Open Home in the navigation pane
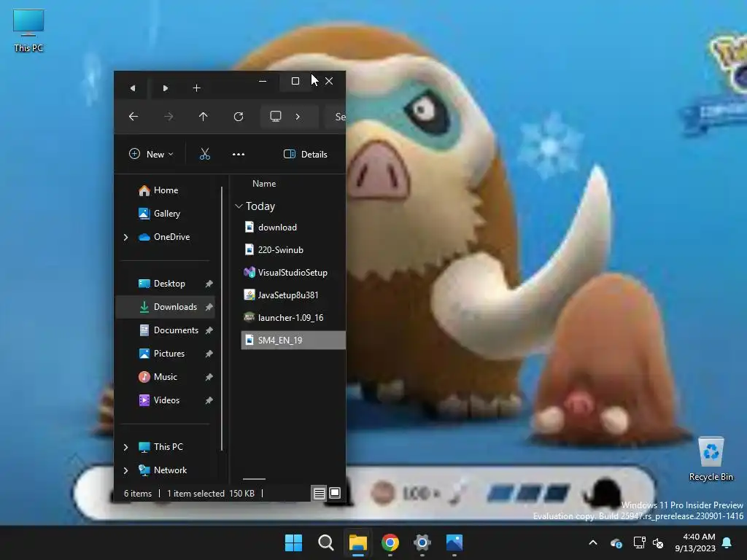This screenshot has height=560, width=747. click(x=166, y=190)
